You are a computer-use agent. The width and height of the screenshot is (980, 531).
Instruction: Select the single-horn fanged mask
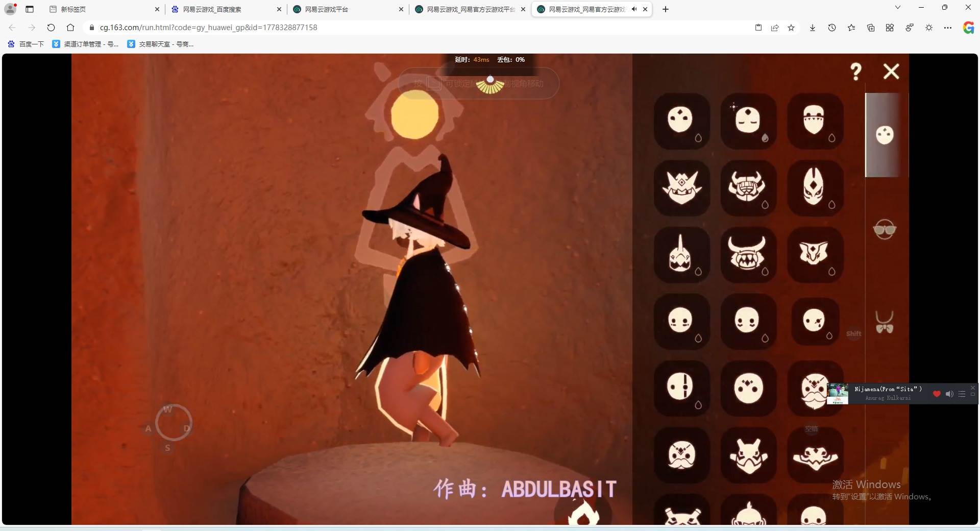pyautogui.click(x=681, y=254)
